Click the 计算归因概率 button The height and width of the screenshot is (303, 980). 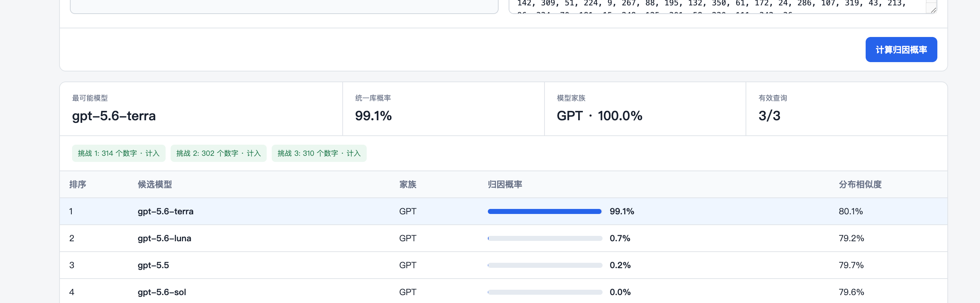tap(901, 50)
